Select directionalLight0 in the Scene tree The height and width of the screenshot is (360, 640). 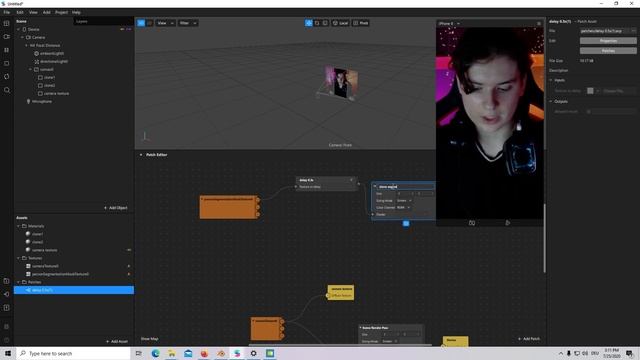(x=54, y=61)
